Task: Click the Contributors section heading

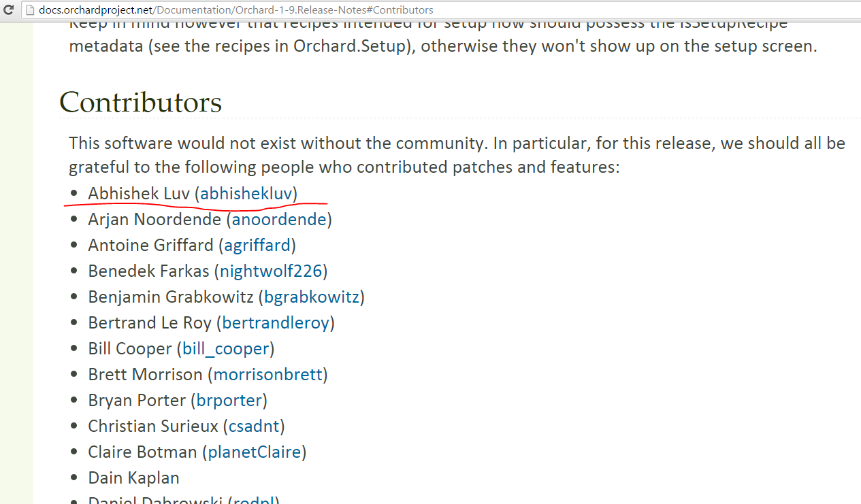Action: pos(141,102)
